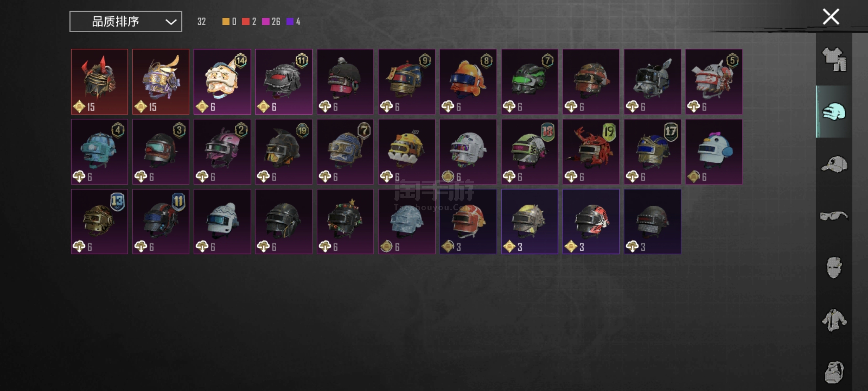Open the clothing outfit category icon

tap(834, 59)
